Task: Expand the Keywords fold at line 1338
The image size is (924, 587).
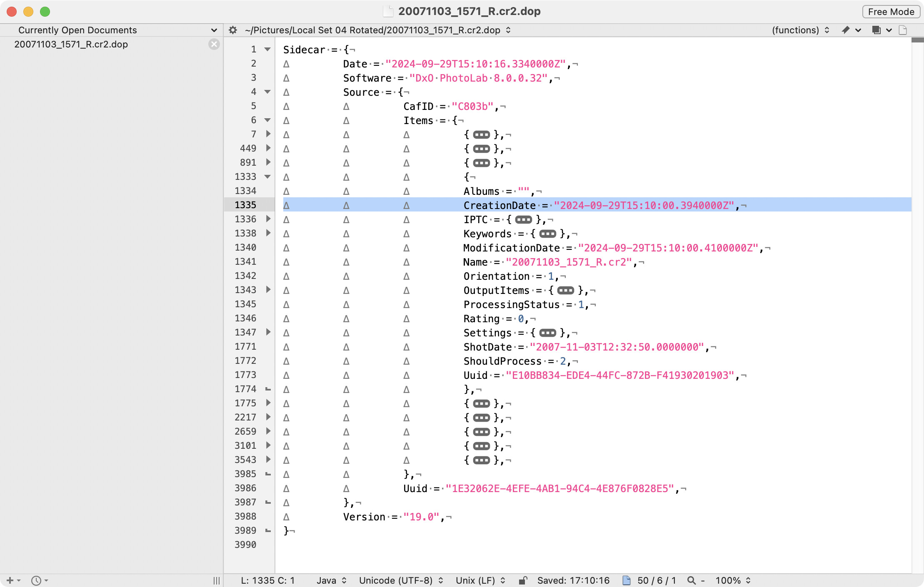Action: [x=268, y=233]
